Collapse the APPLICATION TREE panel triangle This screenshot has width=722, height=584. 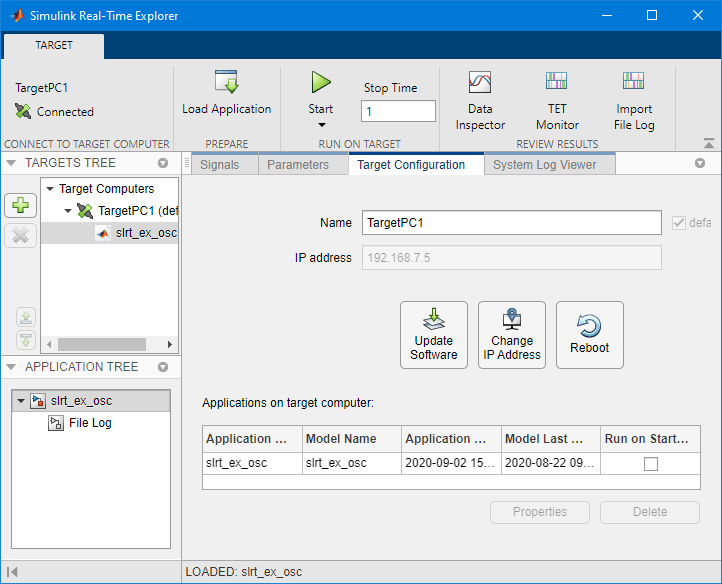12,367
